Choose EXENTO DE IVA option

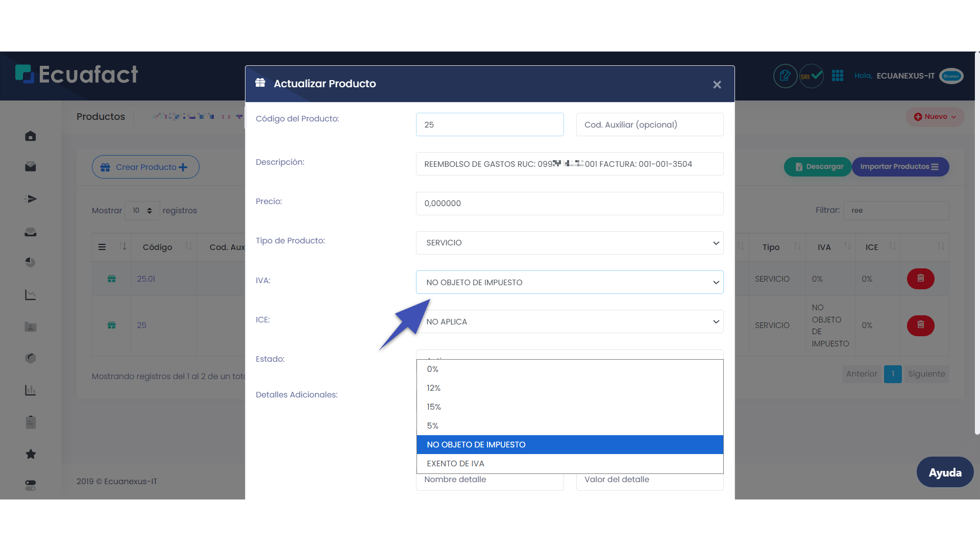[x=455, y=464]
